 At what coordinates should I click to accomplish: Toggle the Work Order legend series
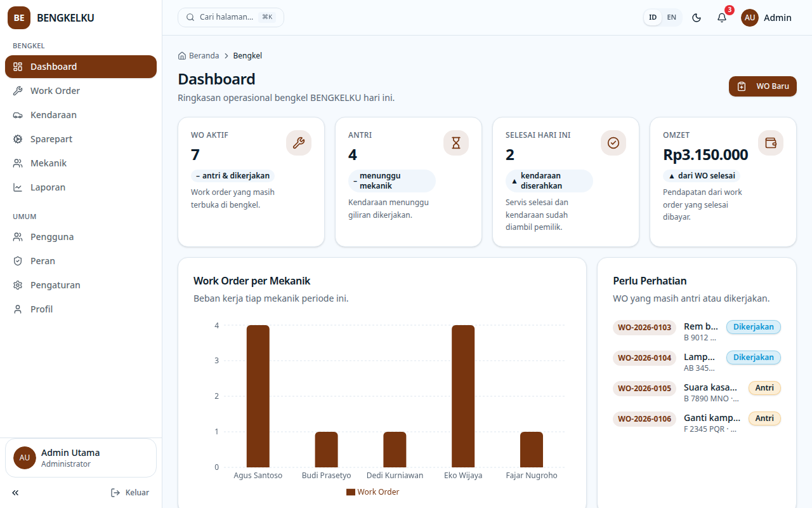tap(373, 492)
